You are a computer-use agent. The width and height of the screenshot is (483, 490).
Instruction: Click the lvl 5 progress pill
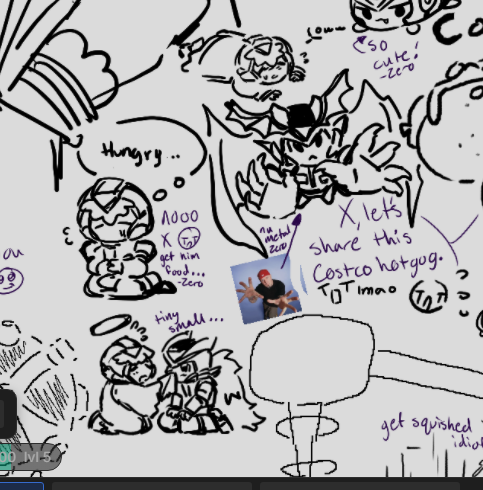click(30, 457)
